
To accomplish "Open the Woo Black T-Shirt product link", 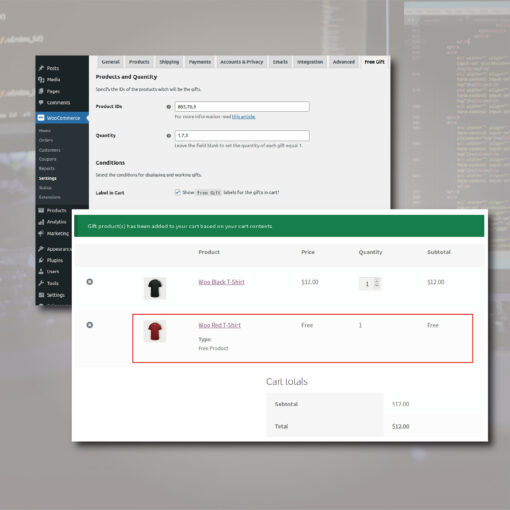I will click(221, 282).
